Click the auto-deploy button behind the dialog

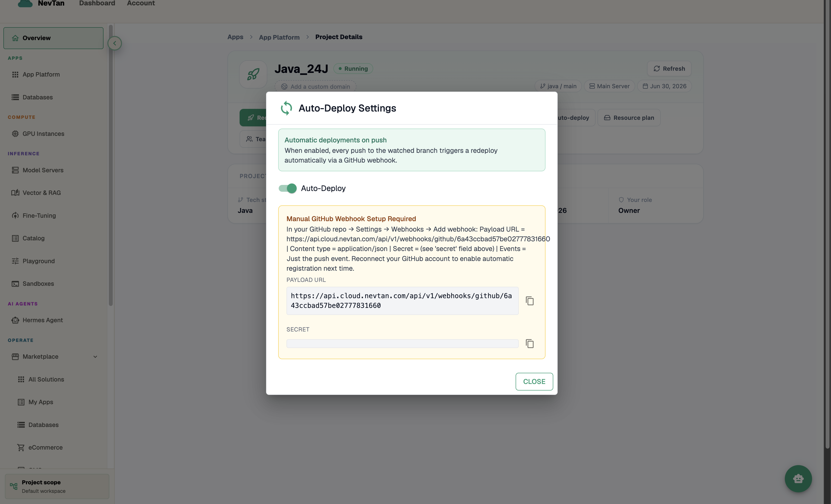click(576, 118)
